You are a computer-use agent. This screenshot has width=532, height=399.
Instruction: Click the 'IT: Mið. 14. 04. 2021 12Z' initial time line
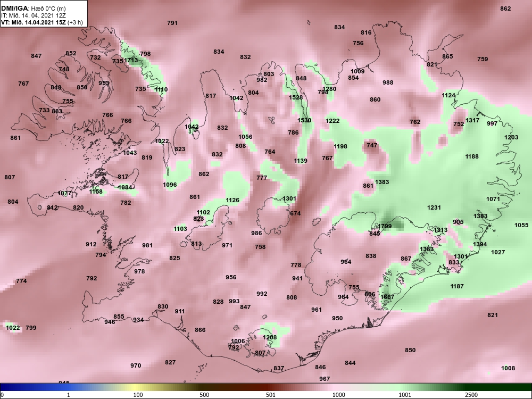33,15
